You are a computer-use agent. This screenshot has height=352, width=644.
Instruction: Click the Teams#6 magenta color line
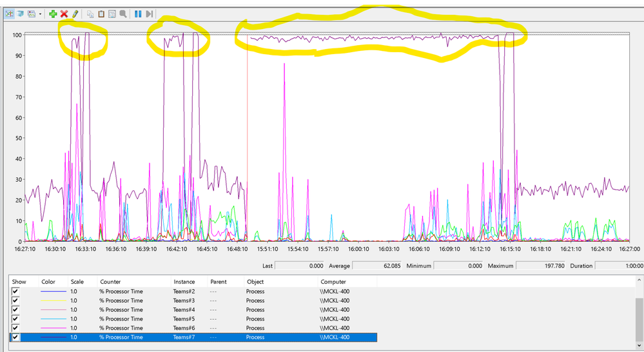coord(54,328)
